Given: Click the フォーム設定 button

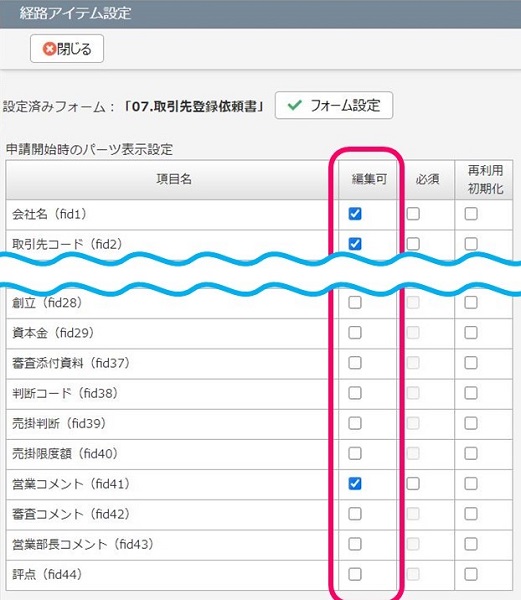Looking at the screenshot, I should (334, 105).
